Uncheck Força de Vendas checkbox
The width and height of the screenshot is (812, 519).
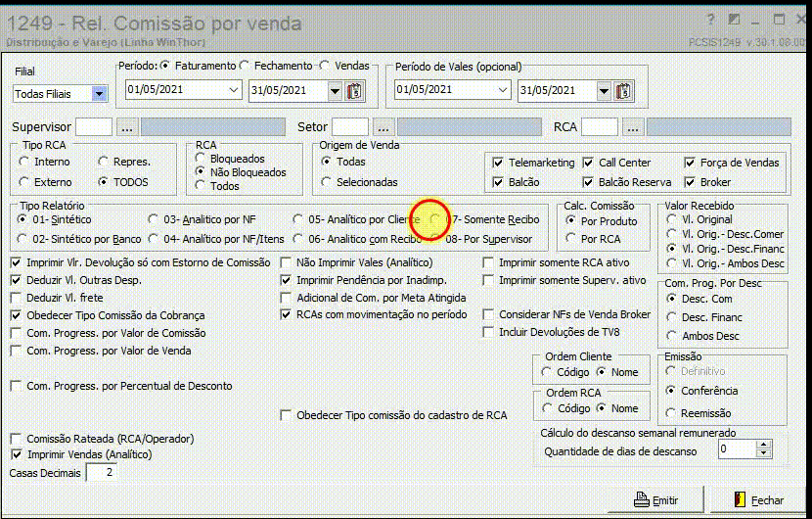click(x=690, y=163)
